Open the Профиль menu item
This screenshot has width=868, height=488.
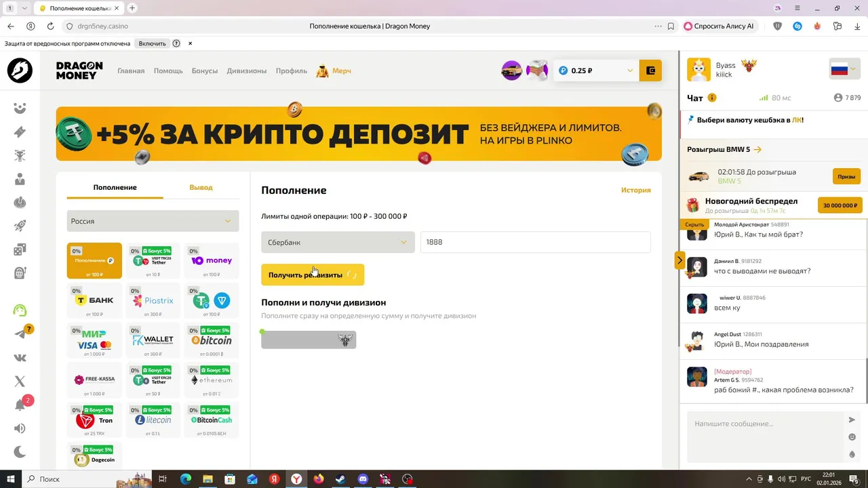[x=292, y=70]
